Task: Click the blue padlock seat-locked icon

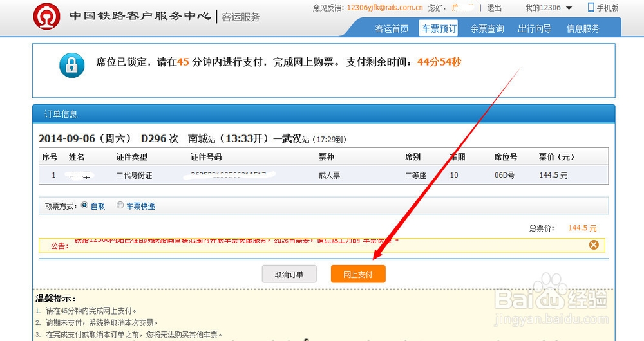Action: [72, 65]
